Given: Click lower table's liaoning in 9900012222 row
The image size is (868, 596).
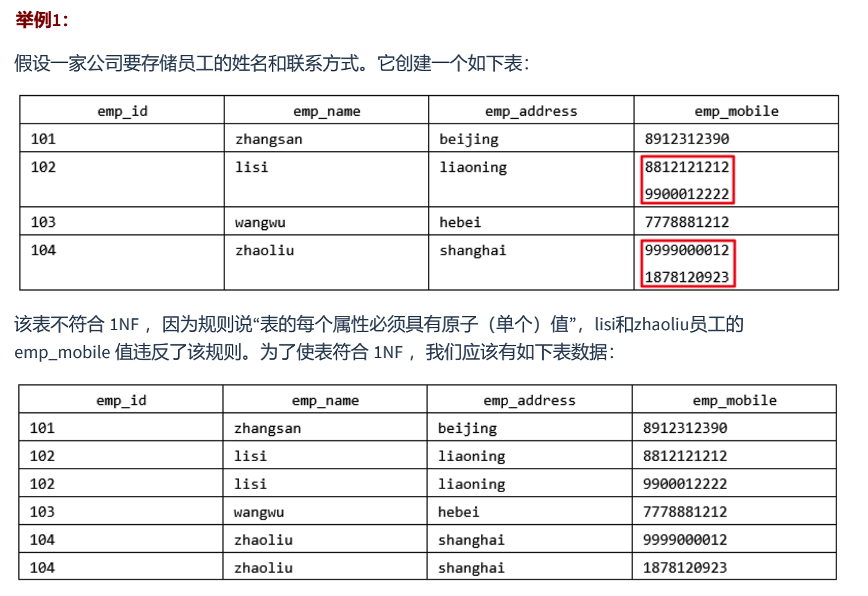Looking at the screenshot, I should pyautogui.click(x=472, y=485).
